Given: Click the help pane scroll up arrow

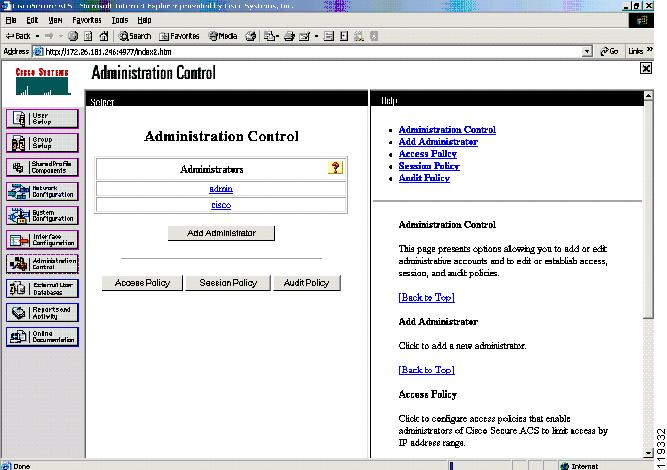Looking at the screenshot, I should (648, 95).
